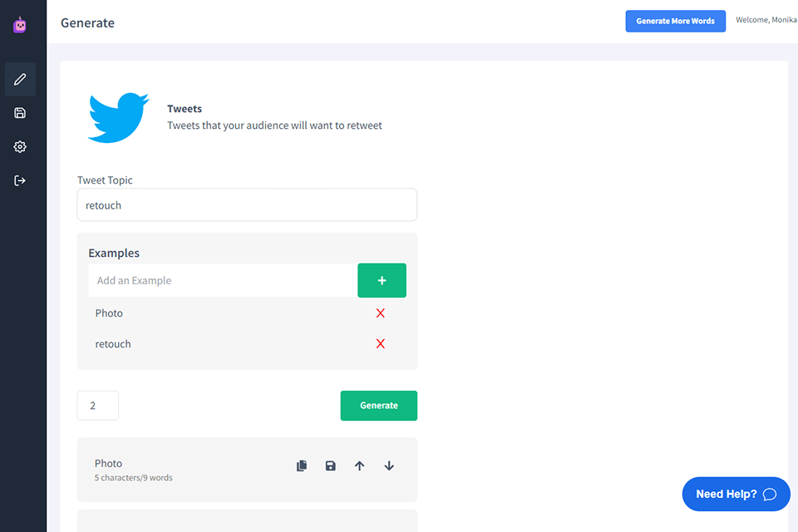The image size is (798, 532).
Task: Click the Tweet Topic input field
Action: point(247,205)
